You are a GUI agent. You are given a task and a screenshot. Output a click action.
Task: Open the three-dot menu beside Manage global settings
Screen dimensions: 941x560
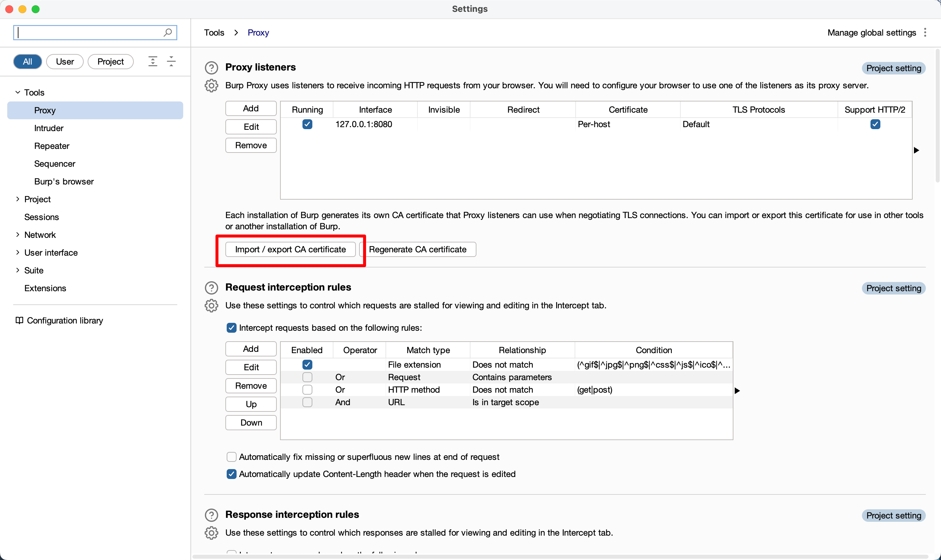coord(925,33)
